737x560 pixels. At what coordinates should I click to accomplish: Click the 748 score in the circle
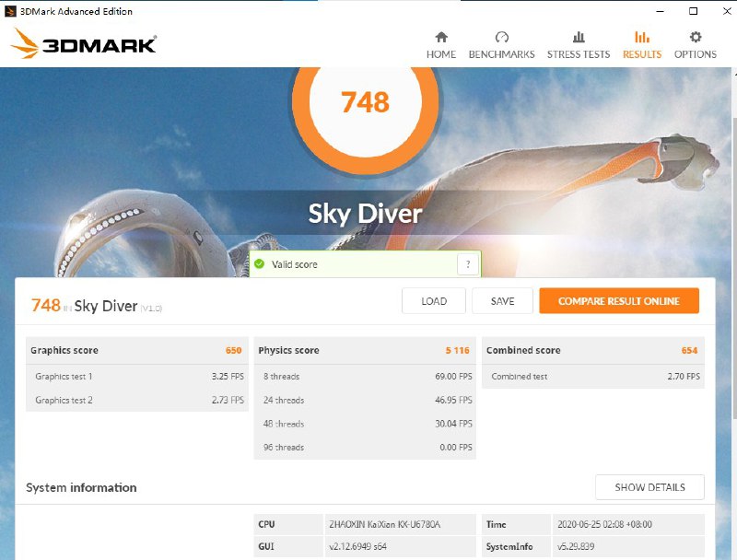[x=365, y=102]
